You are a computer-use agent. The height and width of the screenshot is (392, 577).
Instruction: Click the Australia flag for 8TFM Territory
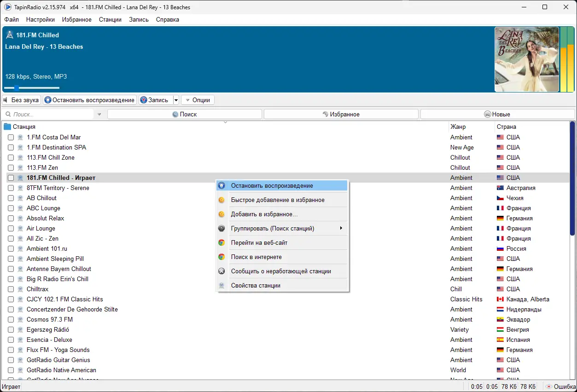(x=500, y=188)
